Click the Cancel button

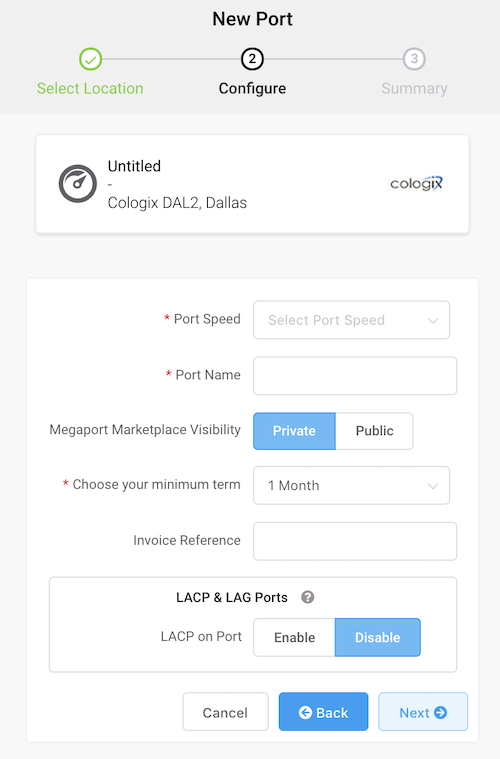pyautogui.click(x=226, y=712)
